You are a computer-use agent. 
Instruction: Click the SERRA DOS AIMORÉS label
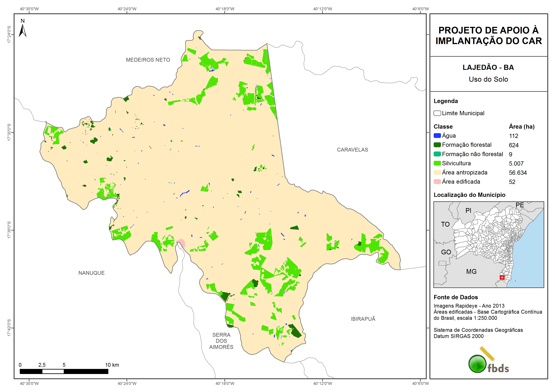pyautogui.click(x=221, y=341)
